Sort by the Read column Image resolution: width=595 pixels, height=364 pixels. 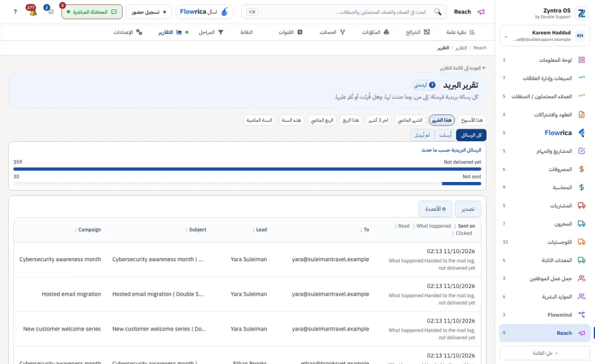402,226
